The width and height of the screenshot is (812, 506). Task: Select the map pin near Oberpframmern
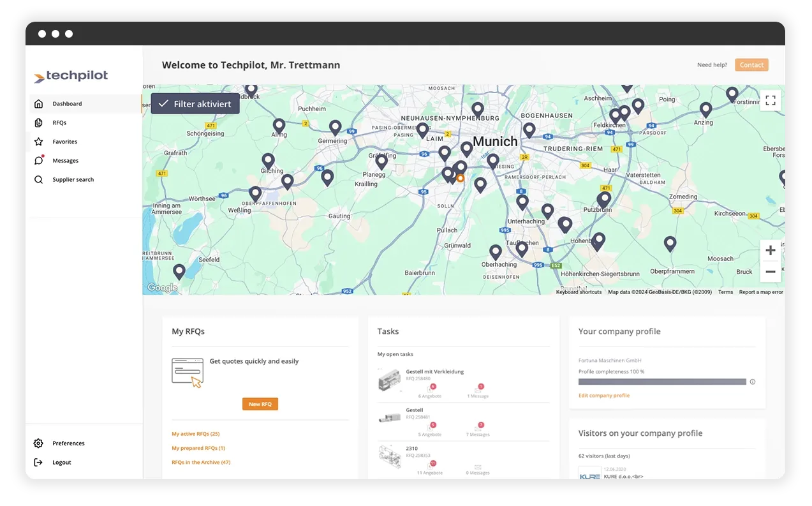pyautogui.click(x=670, y=244)
